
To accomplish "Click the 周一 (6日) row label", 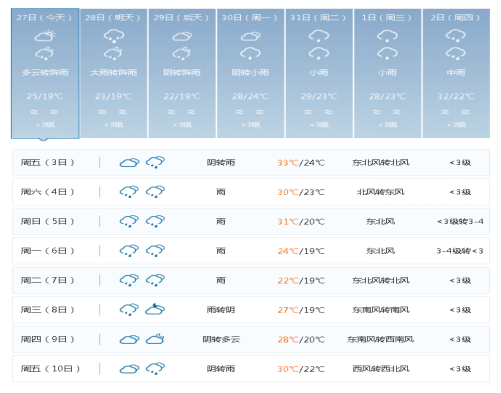I will tap(47, 251).
